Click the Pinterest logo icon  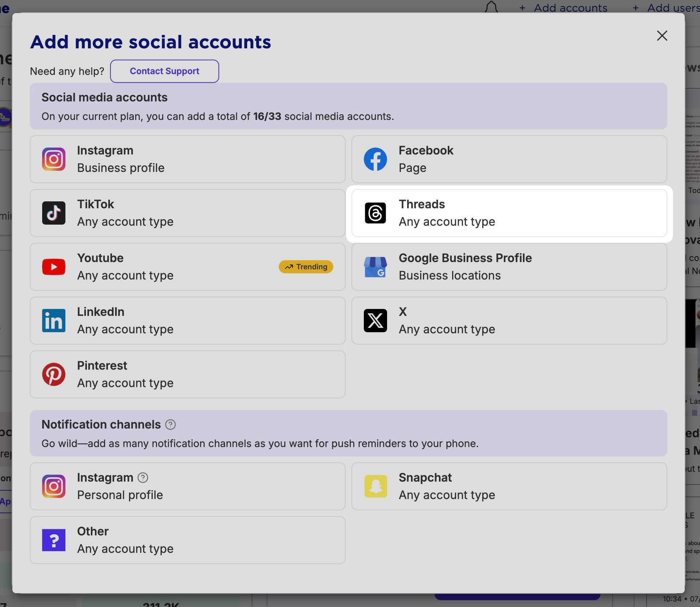click(x=54, y=374)
